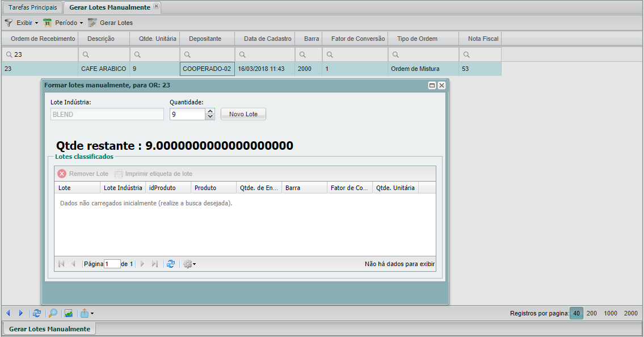644x337 pixels.
Task: Open the gear settings dropdown in pager
Action: click(190, 264)
